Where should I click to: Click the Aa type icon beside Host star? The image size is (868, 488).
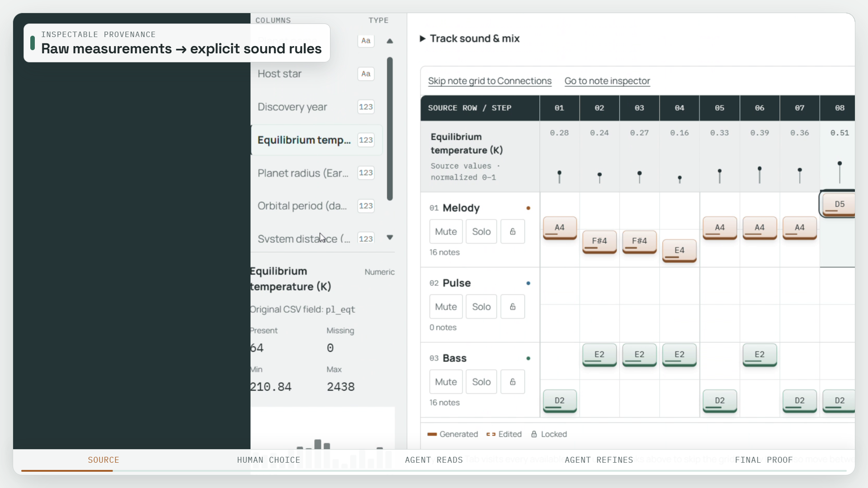tap(366, 74)
